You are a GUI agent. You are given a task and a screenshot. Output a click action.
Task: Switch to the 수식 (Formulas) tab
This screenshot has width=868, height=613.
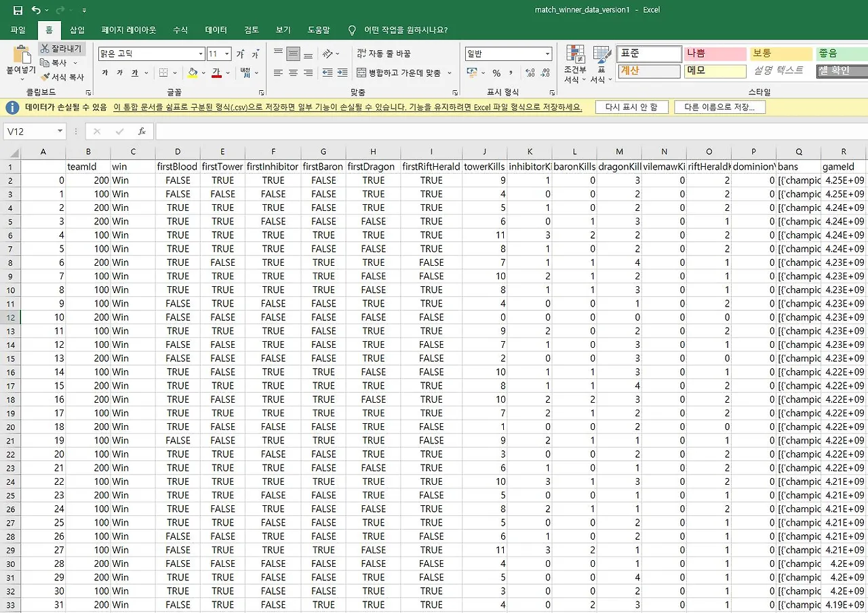(180, 30)
